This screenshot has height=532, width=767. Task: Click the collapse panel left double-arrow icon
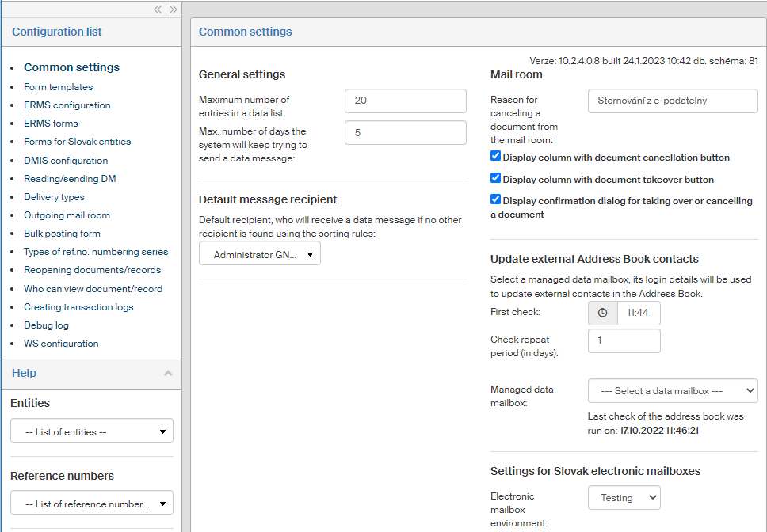click(158, 9)
